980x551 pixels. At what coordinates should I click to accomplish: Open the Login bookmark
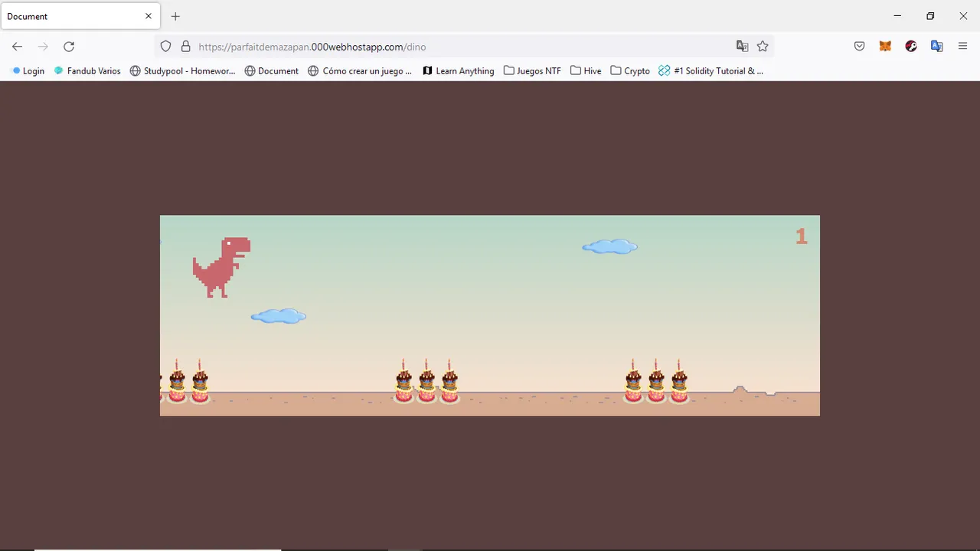click(28, 70)
